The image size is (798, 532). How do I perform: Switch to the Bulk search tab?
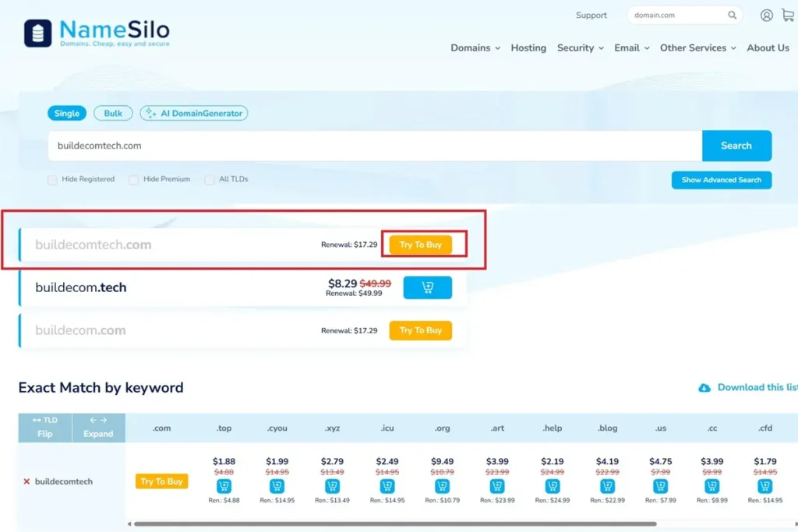pos(113,113)
